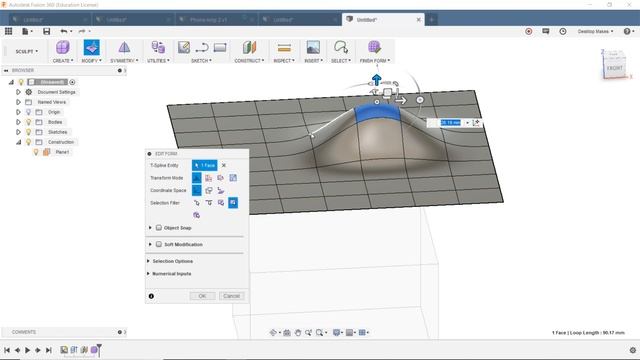This screenshot has width=640, height=360.
Task: Click the Symmetry mirror icon
Action: coord(124,48)
